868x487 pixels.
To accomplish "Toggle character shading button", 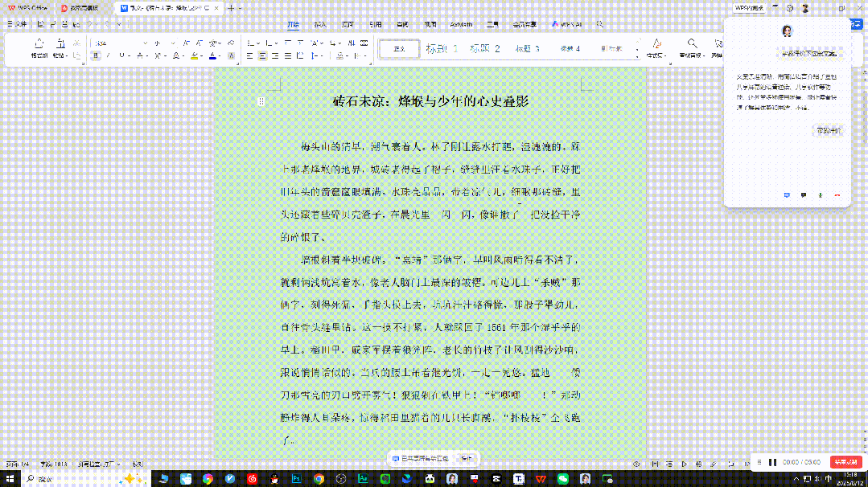I will click(232, 55).
